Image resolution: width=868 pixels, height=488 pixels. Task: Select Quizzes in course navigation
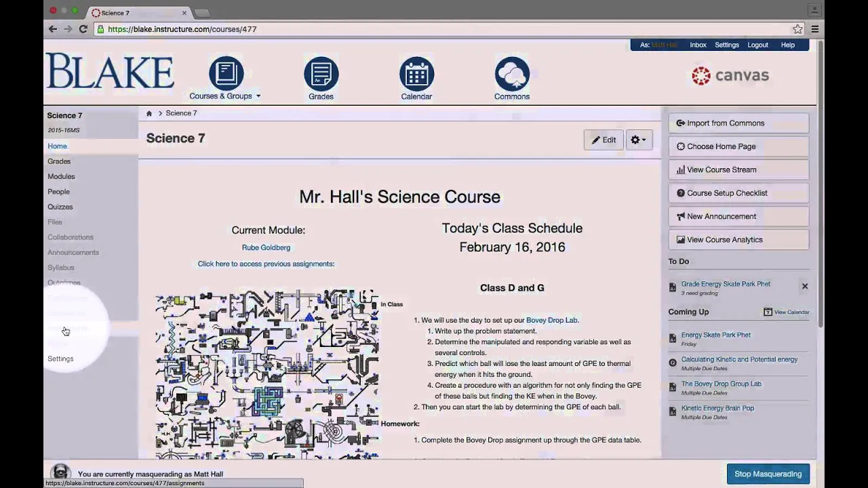coord(60,207)
